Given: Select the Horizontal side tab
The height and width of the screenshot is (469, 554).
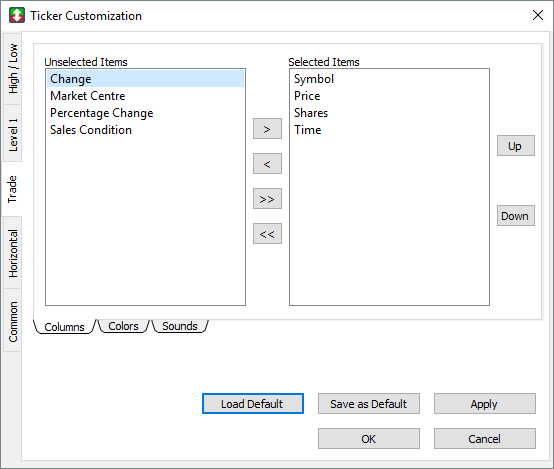Looking at the screenshot, I should coord(13,253).
